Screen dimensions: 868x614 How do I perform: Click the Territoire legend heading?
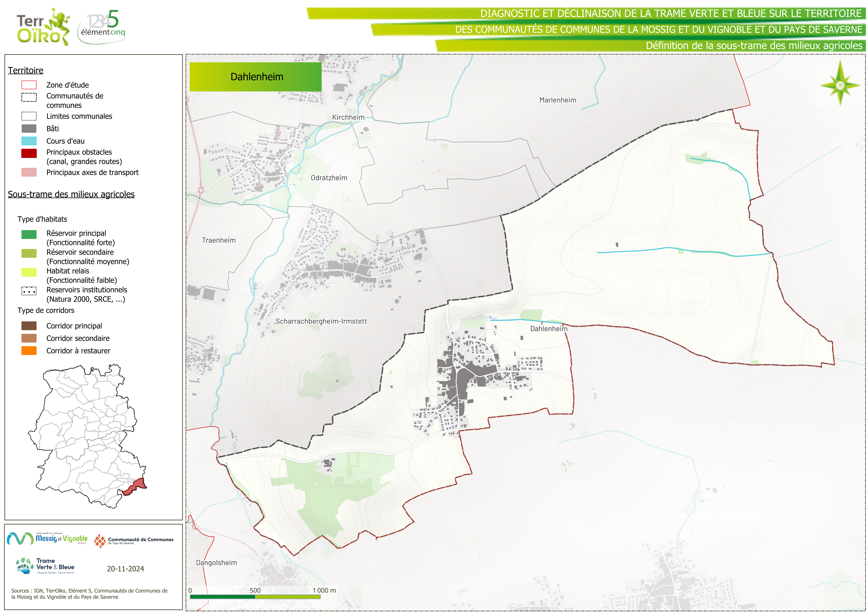tap(26, 70)
